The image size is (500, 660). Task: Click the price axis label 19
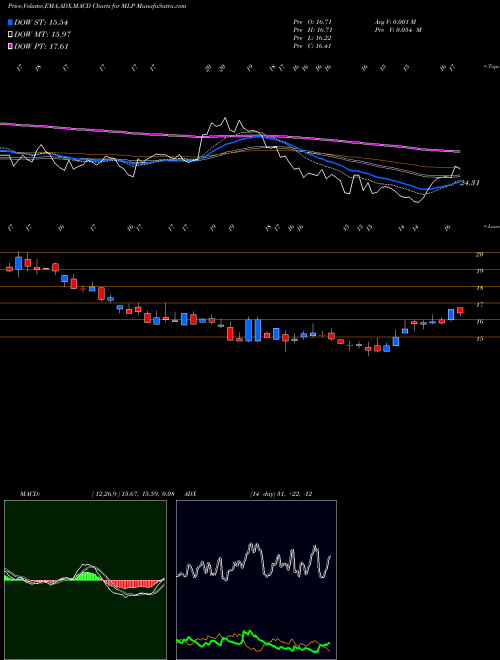[479, 271]
